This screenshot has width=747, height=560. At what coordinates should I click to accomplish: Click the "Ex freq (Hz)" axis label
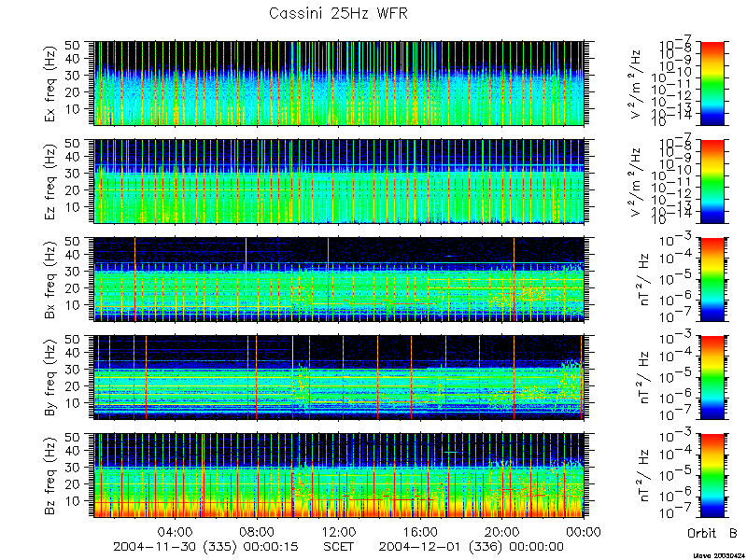pos(51,83)
